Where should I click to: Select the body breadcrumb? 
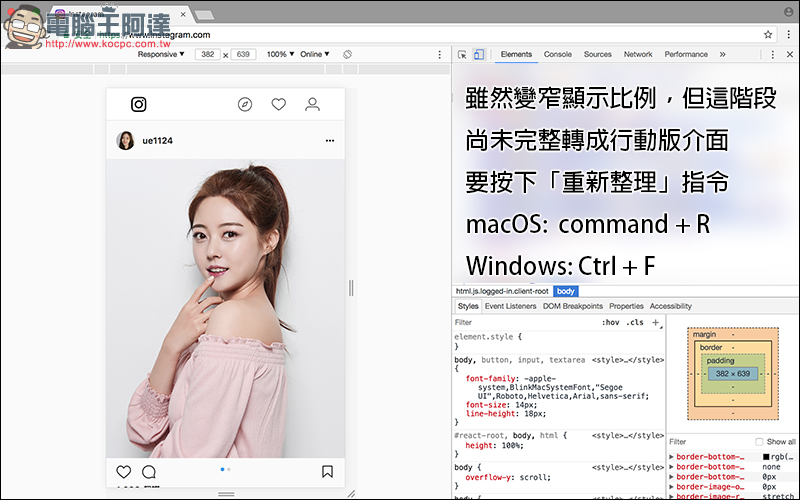coord(566,291)
